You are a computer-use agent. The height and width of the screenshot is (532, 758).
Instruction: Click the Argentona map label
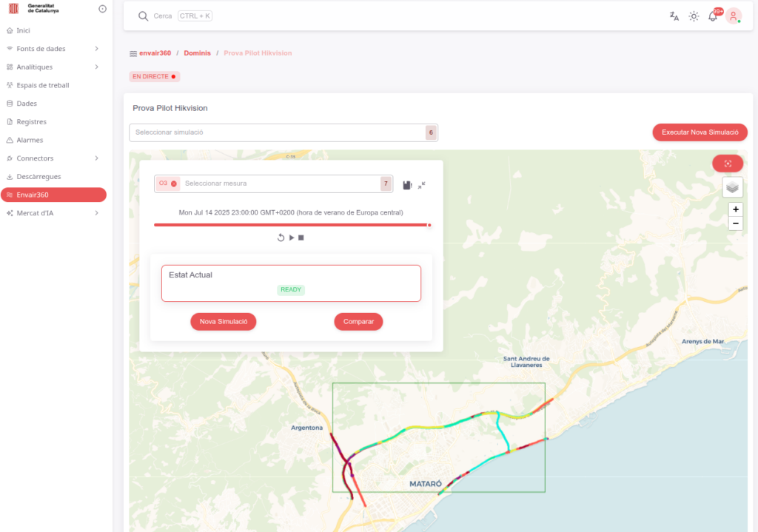(x=306, y=428)
